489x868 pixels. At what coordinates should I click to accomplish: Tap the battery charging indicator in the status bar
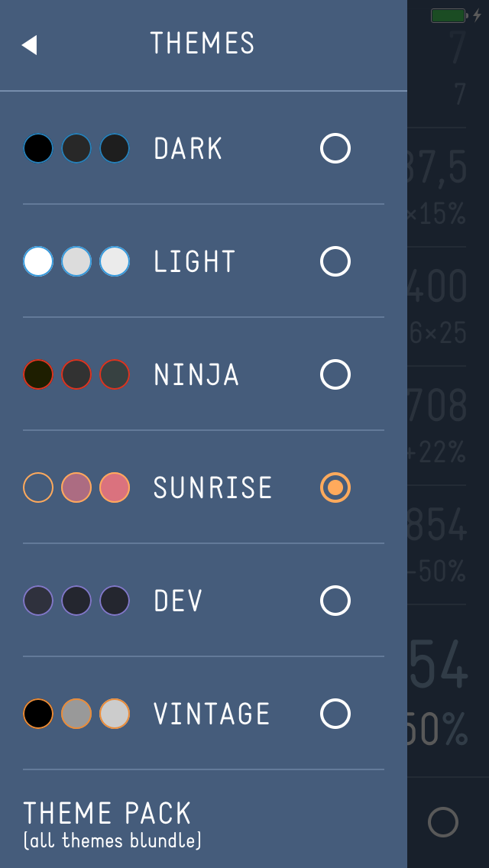(449, 13)
